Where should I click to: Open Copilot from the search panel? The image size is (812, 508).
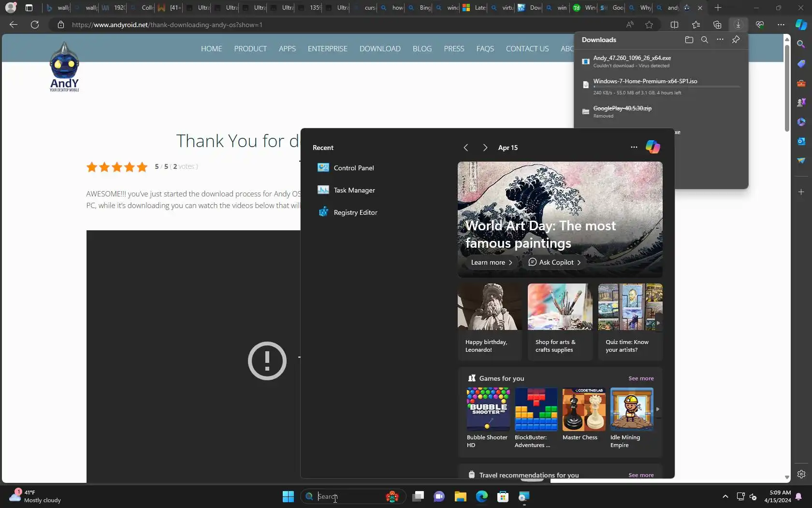pos(653,147)
